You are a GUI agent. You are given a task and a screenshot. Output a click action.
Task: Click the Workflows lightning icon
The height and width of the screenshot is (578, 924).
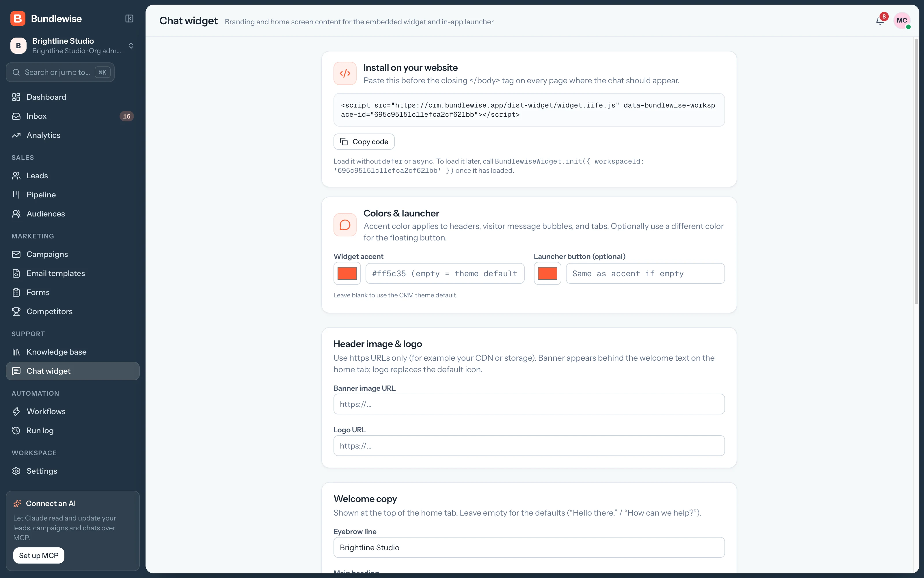[x=16, y=412]
